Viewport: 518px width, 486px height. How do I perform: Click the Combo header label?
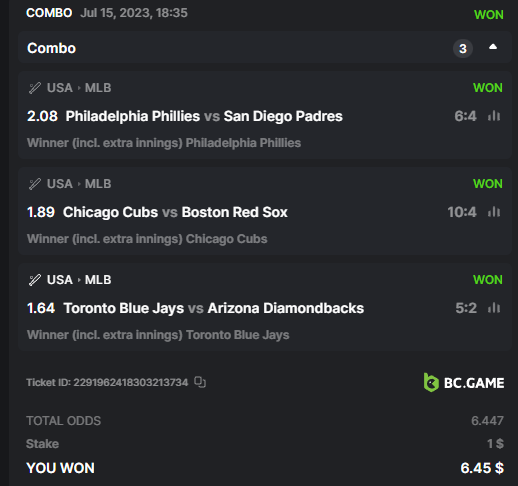[52, 48]
